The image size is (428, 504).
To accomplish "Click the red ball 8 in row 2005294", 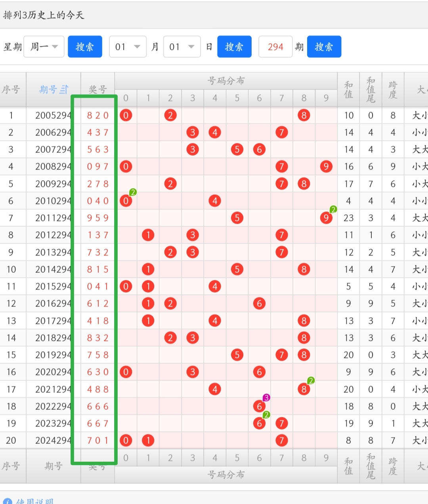I will click(x=304, y=115).
